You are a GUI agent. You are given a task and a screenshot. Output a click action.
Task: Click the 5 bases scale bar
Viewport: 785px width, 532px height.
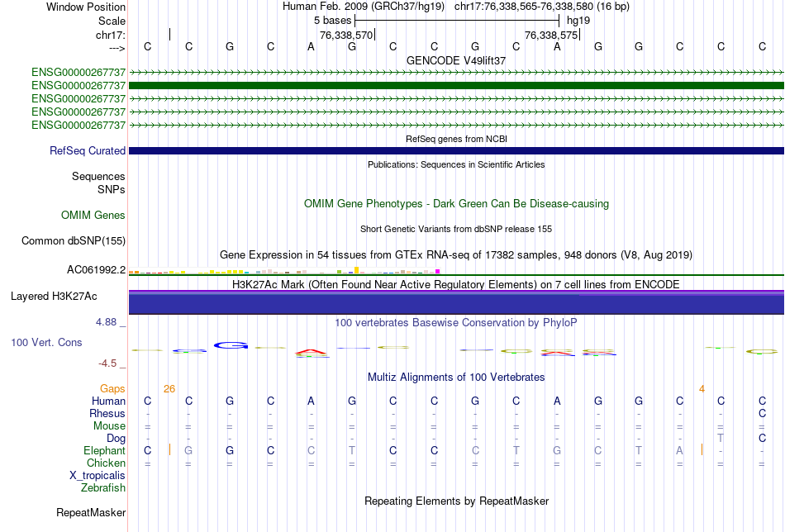click(x=457, y=21)
